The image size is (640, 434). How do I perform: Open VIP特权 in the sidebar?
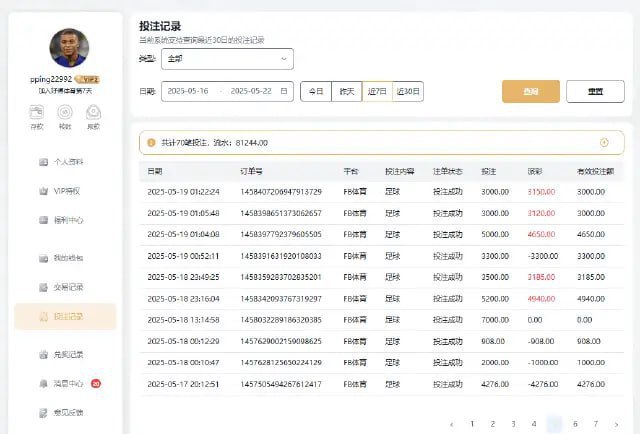point(65,189)
